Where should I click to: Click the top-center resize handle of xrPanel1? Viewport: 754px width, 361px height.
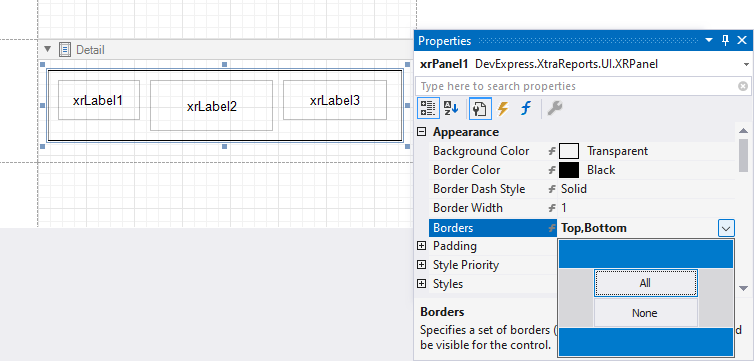click(x=225, y=64)
